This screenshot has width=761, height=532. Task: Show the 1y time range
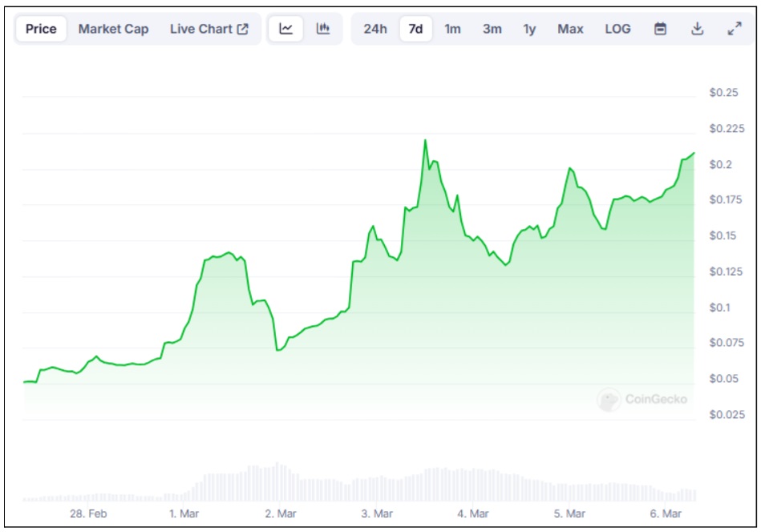point(529,29)
